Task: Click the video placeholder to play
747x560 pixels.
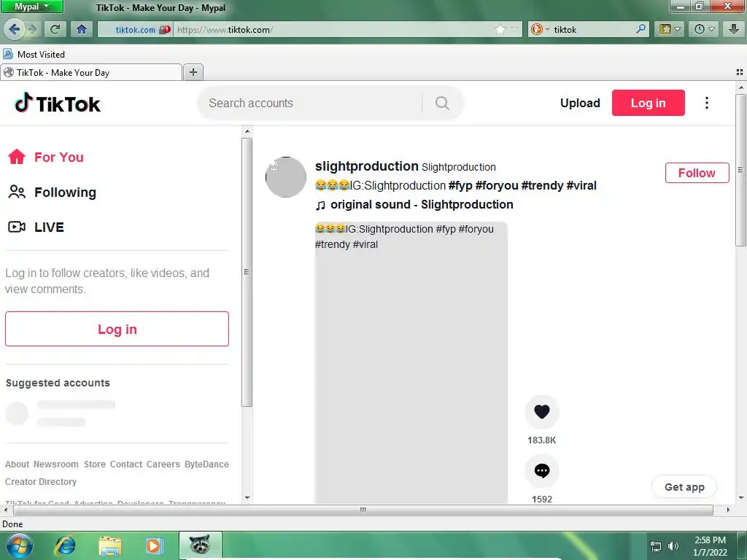Action: coord(411,363)
